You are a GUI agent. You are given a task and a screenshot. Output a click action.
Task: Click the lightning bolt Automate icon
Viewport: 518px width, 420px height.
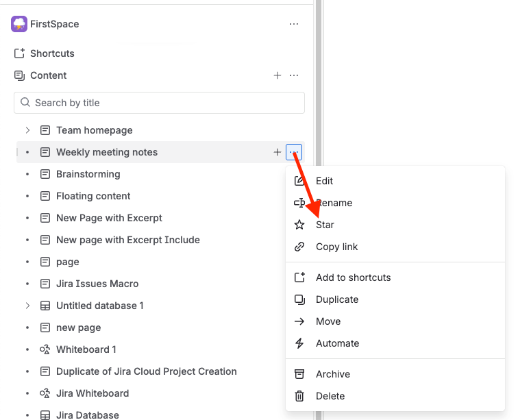299,343
